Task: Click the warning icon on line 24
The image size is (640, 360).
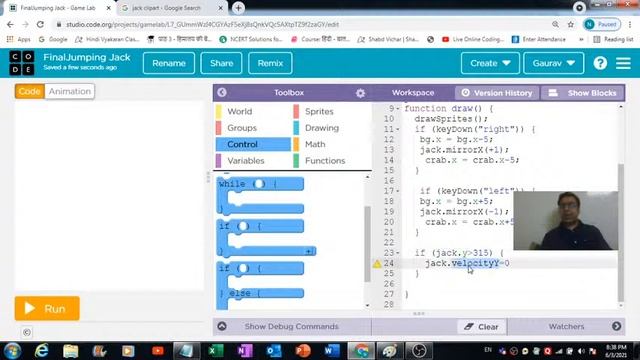Action: click(377, 264)
